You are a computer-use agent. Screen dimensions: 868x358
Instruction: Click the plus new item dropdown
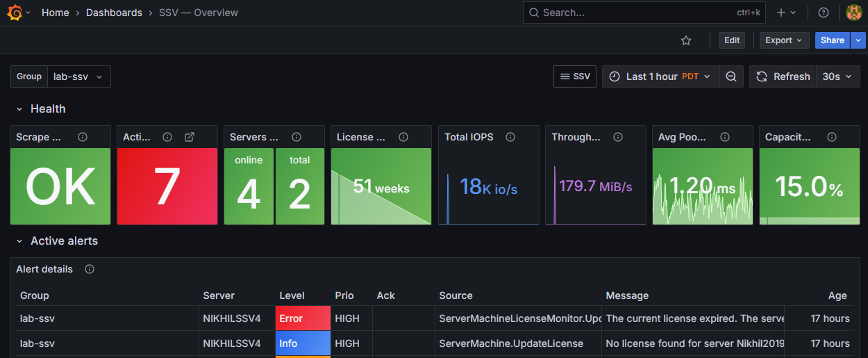[x=786, y=13]
